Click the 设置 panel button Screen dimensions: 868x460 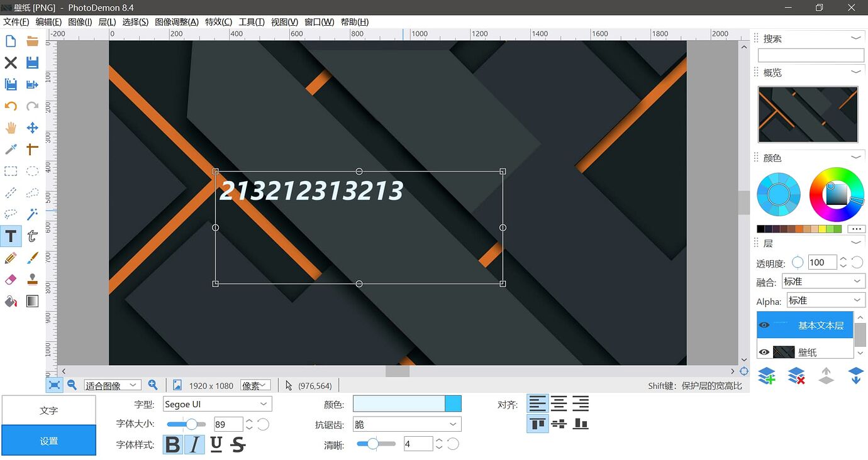tap(49, 441)
